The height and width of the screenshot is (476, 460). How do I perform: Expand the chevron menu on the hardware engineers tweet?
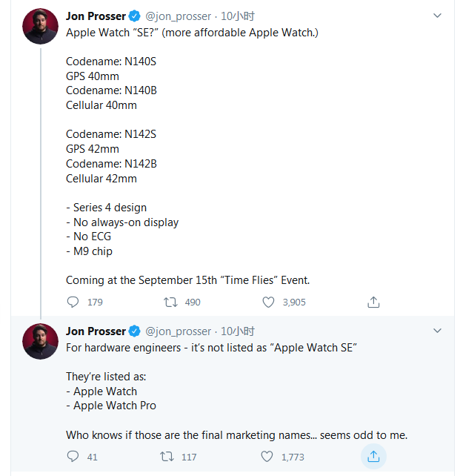pyautogui.click(x=437, y=331)
